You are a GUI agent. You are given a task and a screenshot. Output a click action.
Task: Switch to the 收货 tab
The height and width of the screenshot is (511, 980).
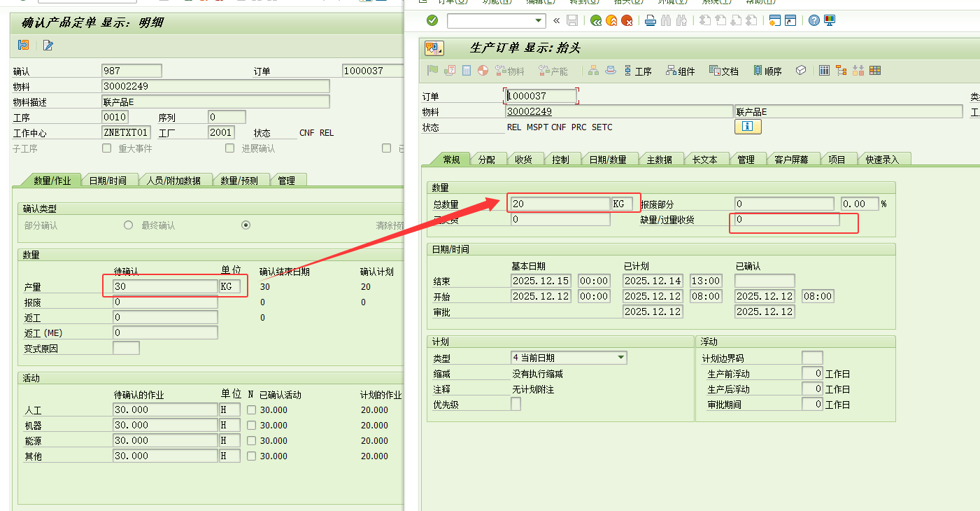click(x=523, y=160)
